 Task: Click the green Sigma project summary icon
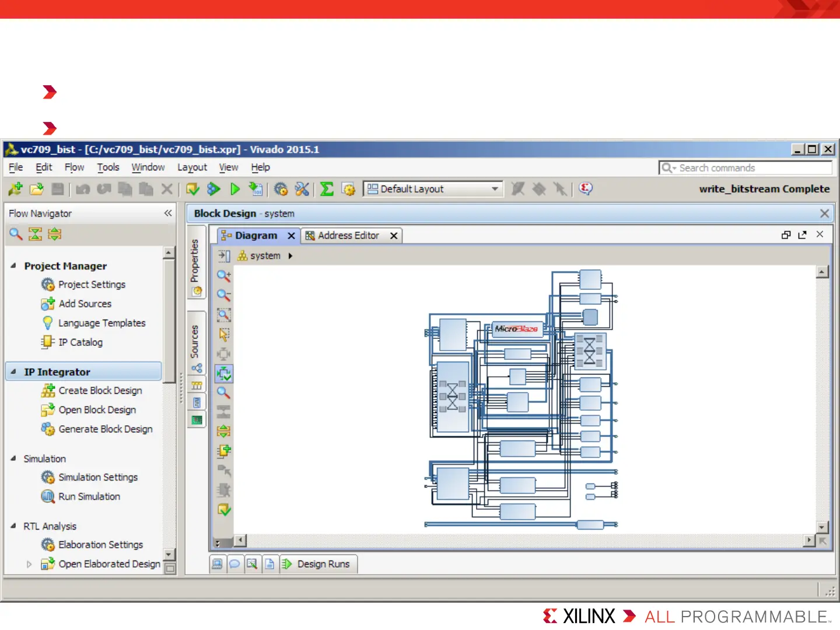(327, 189)
